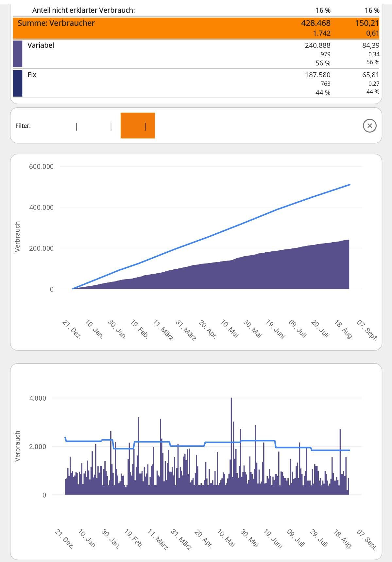Click 56 % under 240.888 in Variabel row
The image size is (392, 562).
point(323,63)
